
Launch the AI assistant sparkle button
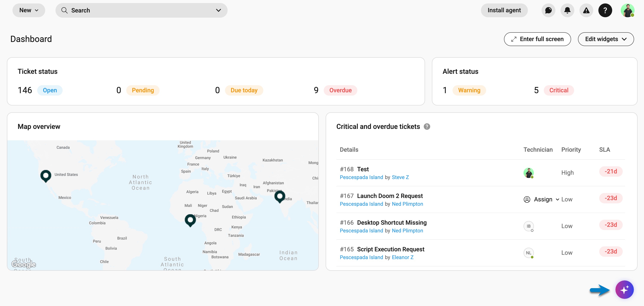(x=624, y=289)
